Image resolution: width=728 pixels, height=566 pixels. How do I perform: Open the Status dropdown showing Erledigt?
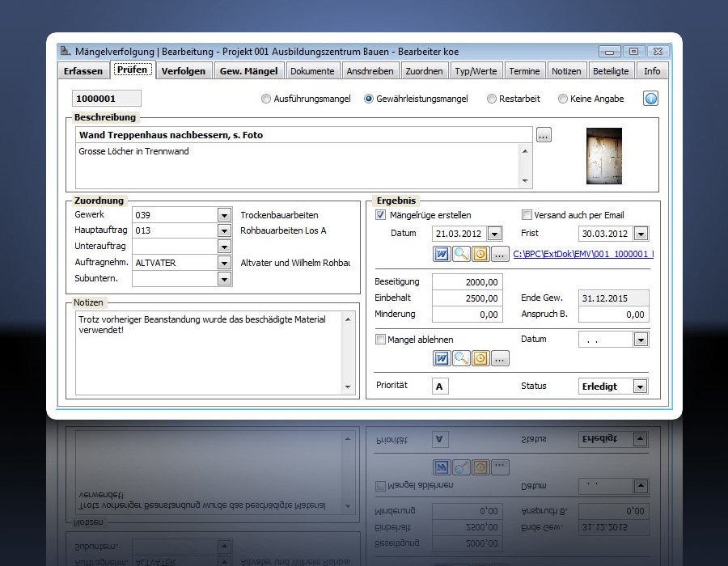point(640,386)
